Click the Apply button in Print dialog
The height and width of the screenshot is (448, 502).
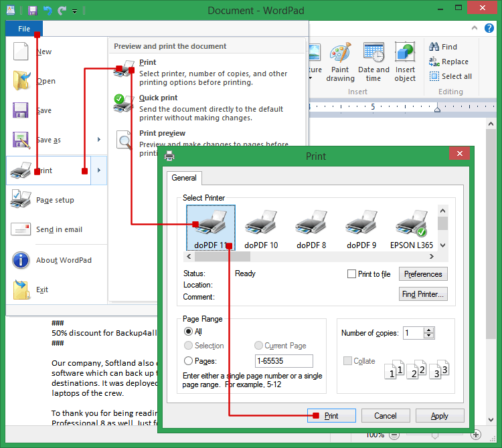point(440,415)
